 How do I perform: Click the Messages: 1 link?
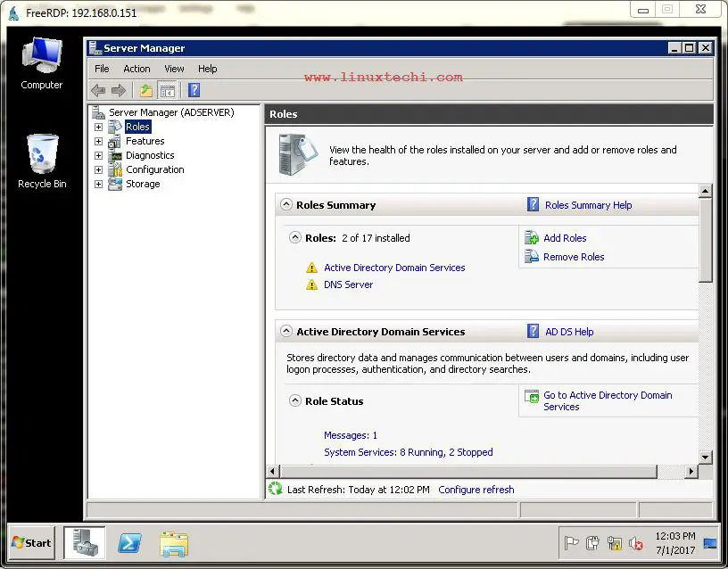click(x=350, y=435)
